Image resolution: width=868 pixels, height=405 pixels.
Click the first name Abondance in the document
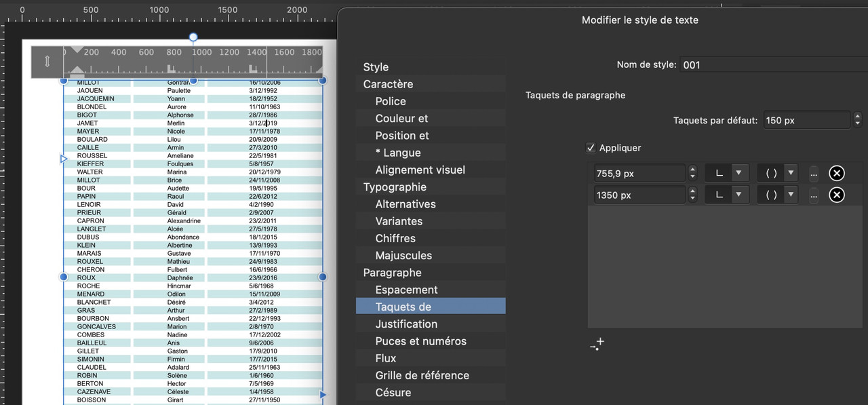(183, 237)
